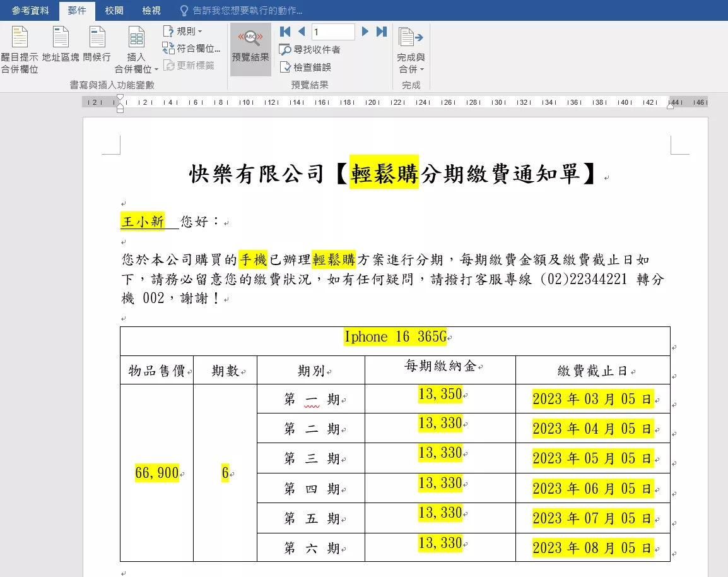
Task: Go to the first record
Action: coord(285,32)
